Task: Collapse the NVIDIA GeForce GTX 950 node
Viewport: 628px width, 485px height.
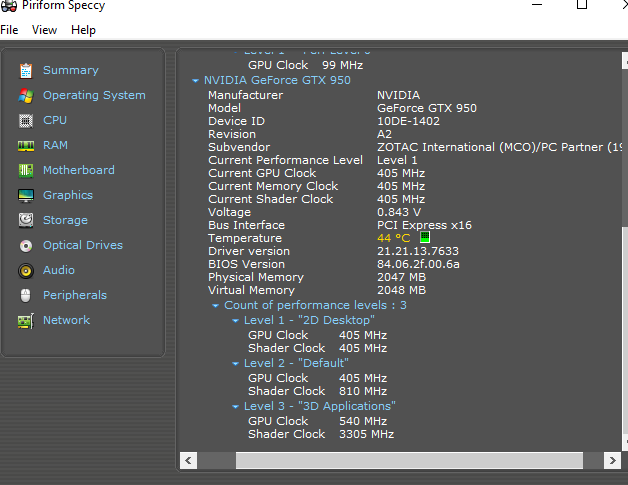Action: tap(195, 80)
